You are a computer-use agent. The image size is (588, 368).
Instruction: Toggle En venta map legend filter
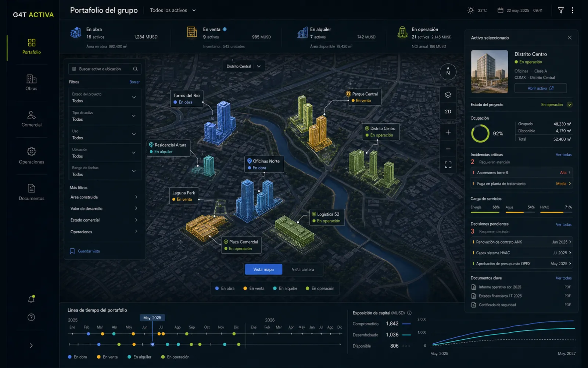pyautogui.click(x=254, y=289)
